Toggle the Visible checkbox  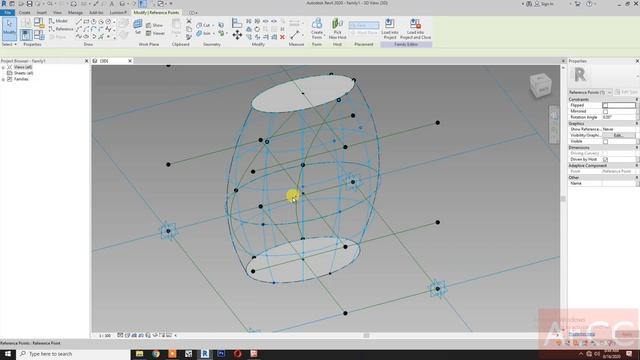click(605, 141)
